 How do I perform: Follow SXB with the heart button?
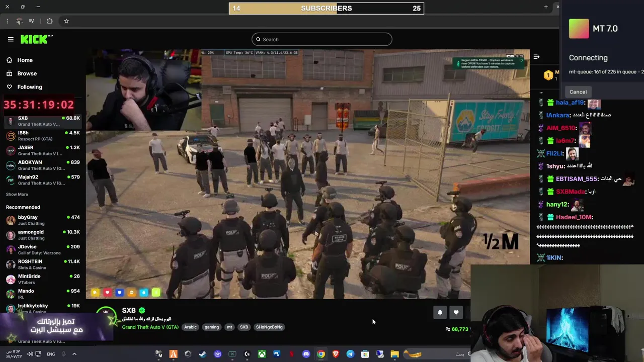456,312
